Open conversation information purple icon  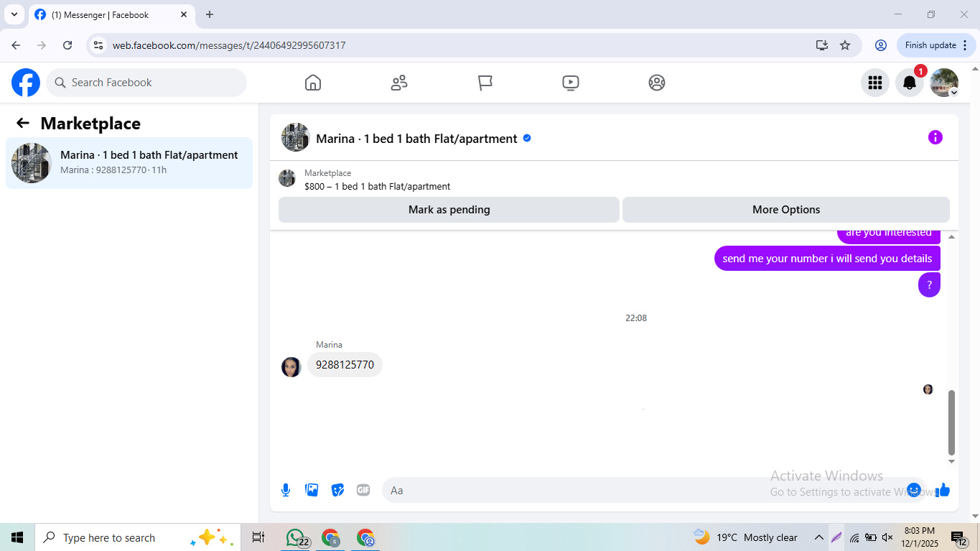point(935,137)
